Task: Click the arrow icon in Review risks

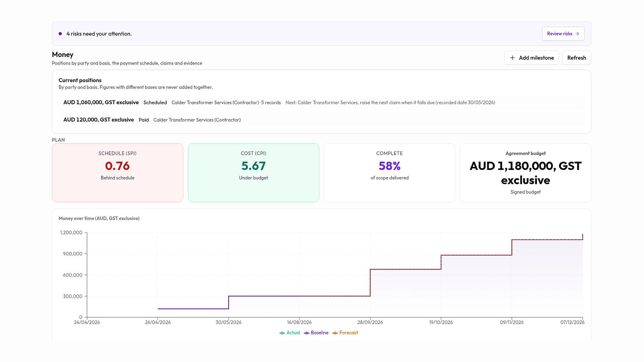Action: (x=577, y=34)
